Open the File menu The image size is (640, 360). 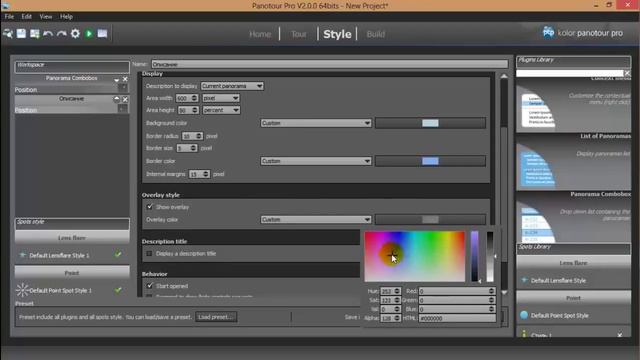point(9,17)
